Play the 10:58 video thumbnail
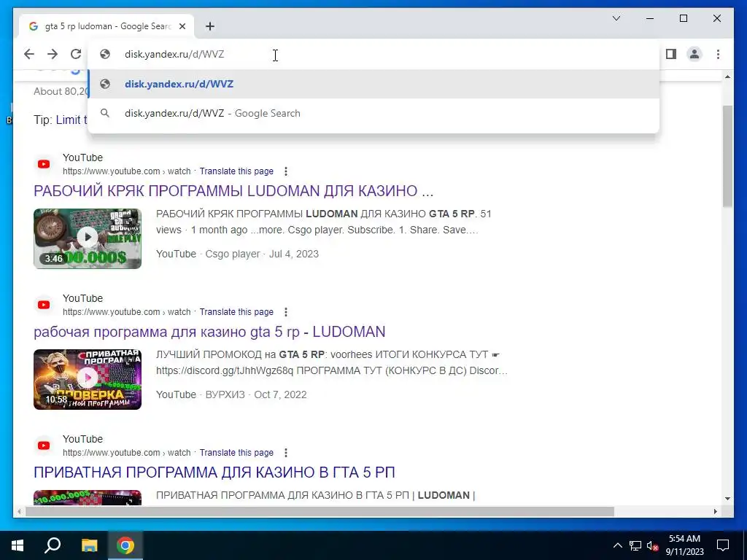This screenshot has width=747, height=560. 88,379
